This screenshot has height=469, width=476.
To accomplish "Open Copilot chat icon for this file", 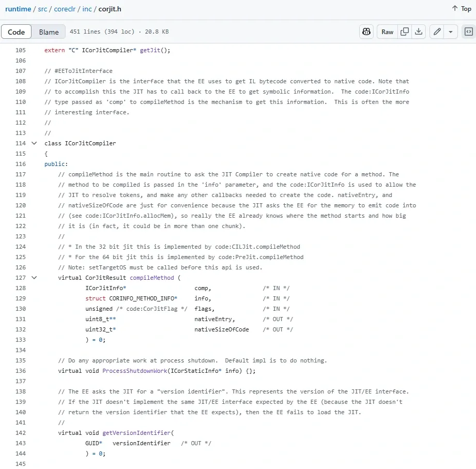I will pyautogui.click(x=366, y=32).
